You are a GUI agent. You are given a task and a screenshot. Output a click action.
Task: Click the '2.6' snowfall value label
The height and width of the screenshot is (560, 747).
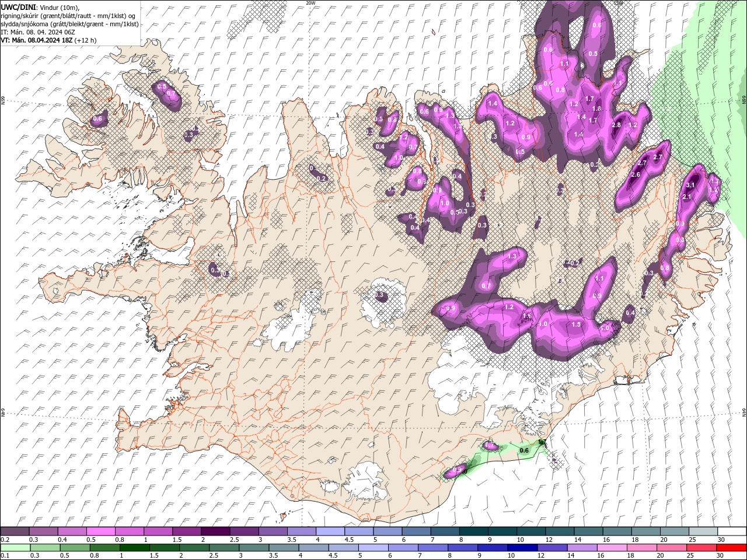point(636,174)
